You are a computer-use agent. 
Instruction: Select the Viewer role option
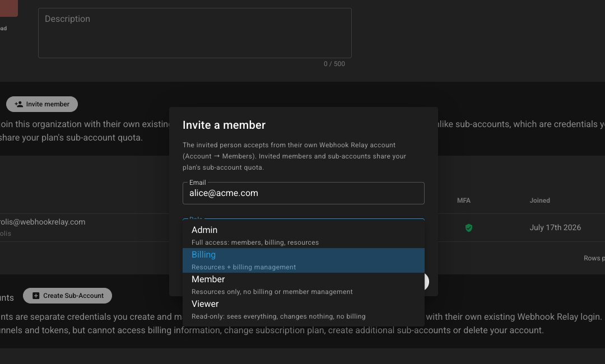coord(303,310)
